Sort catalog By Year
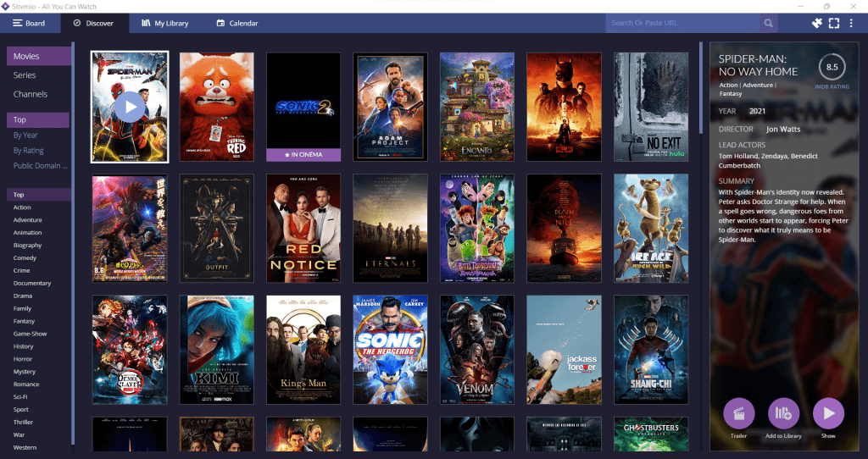This screenshot has width=868, height=459. coord(25,135)
